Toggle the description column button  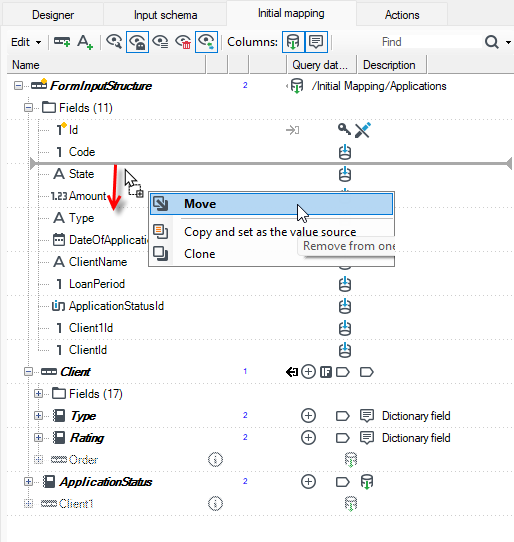click(x=316, y=42)
